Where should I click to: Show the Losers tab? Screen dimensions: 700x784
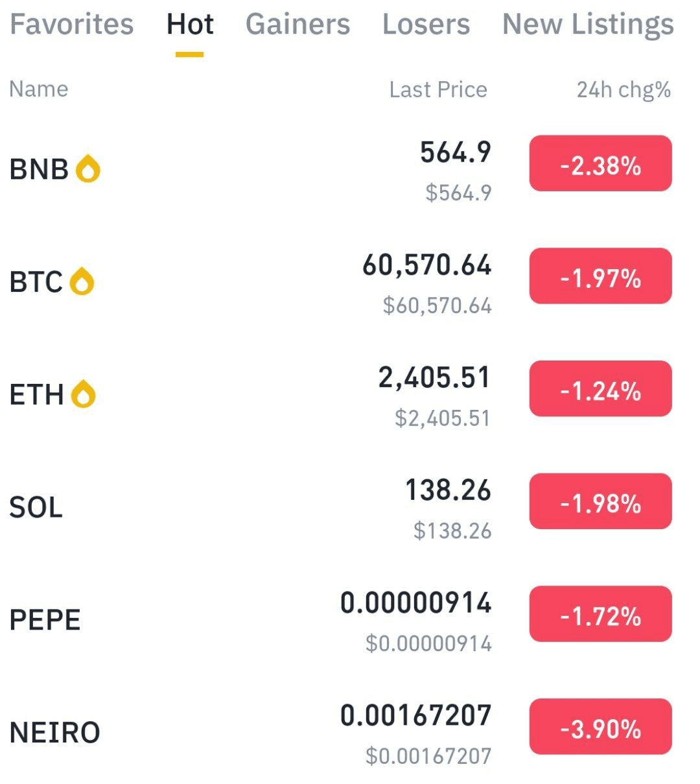point(426,25)
